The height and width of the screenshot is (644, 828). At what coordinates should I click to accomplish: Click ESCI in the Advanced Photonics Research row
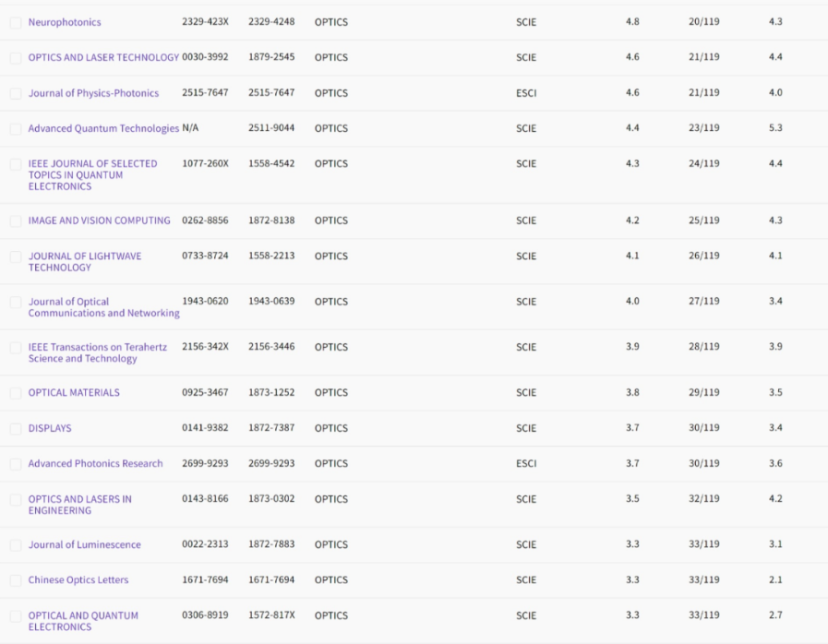(526, 463)
